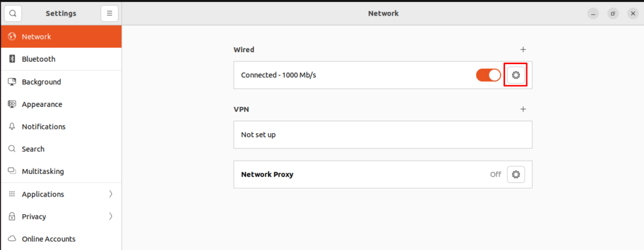Click the Notifications bell icon
Viewport: 644px width, 250px height.
tap(12, 126)
